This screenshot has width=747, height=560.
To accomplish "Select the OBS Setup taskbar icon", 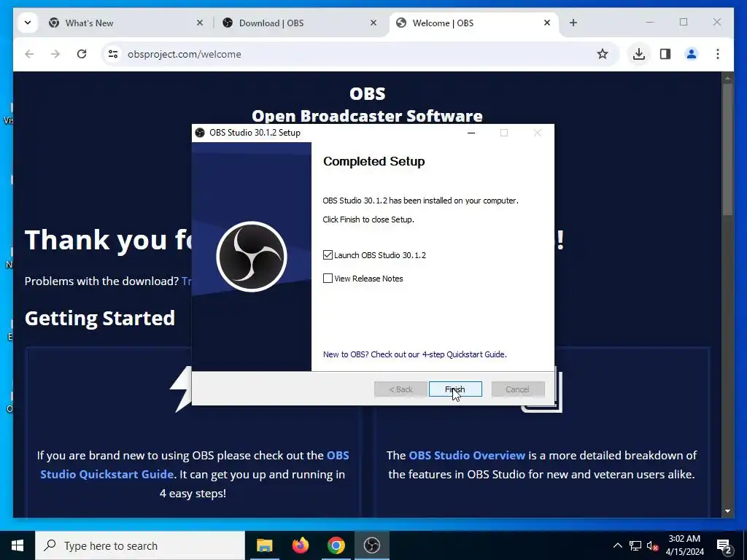I will (371, 545).
